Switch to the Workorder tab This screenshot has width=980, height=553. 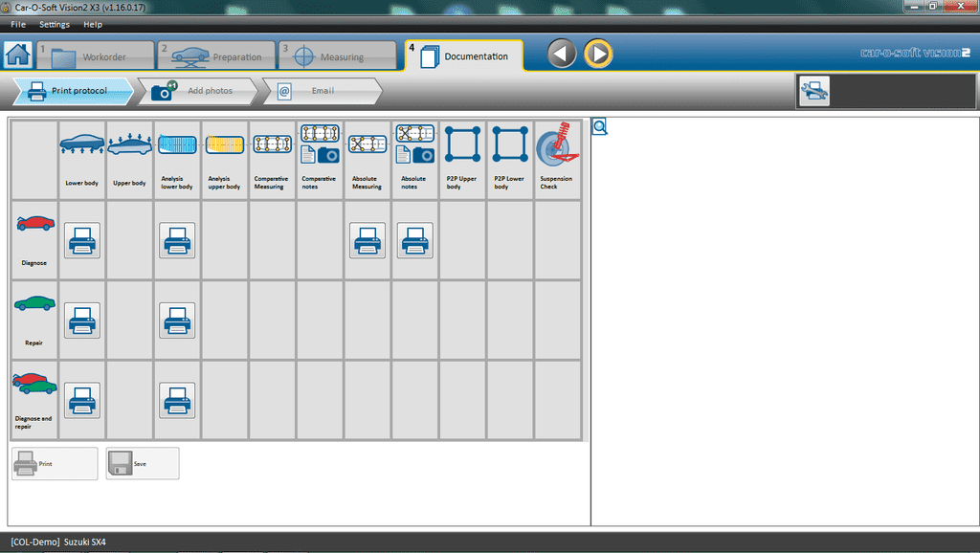pos(96,56)
